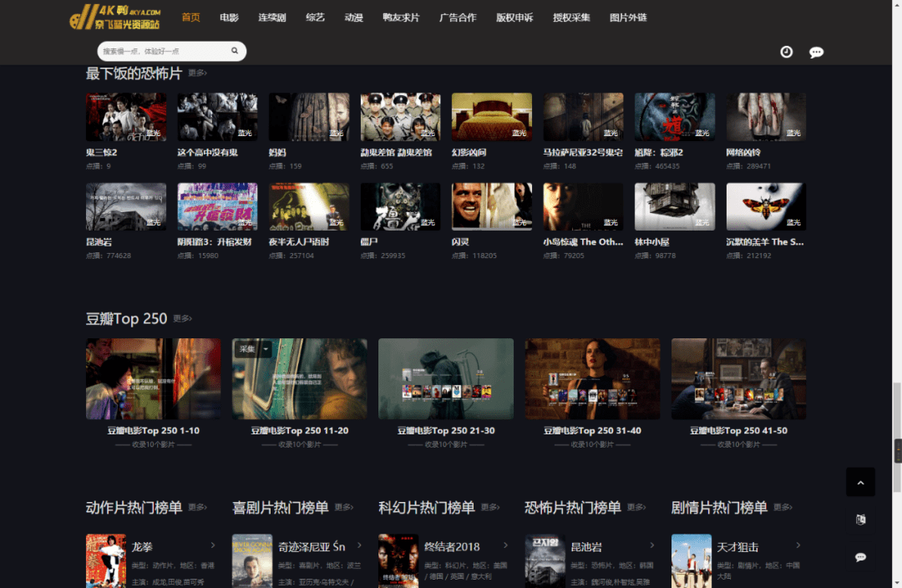Open the 僵尸 movie thumbnail
Image resolution: width=902 pixels, height=588 pixels.
tap(400, 206)
